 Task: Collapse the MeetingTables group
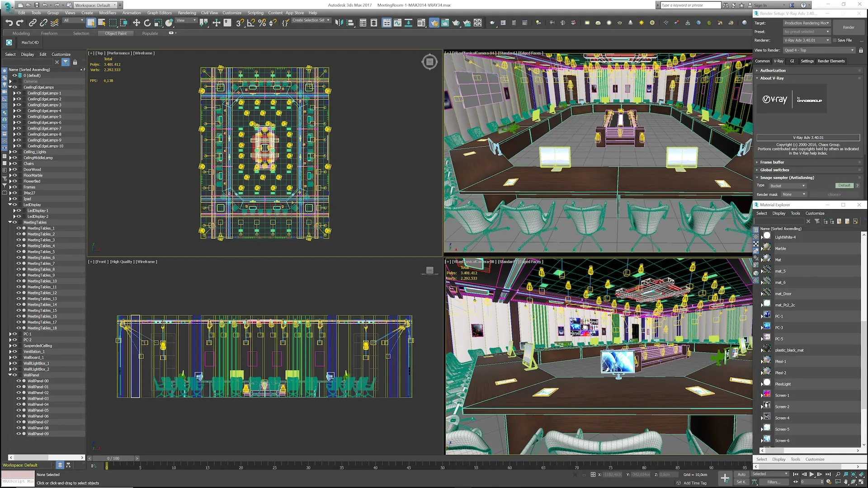[10, 222]
